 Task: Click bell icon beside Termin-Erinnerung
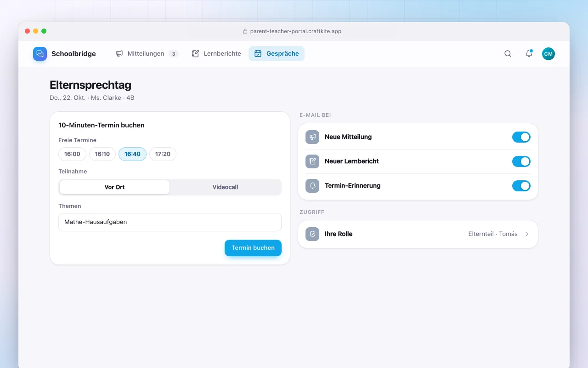coord(312,186)
